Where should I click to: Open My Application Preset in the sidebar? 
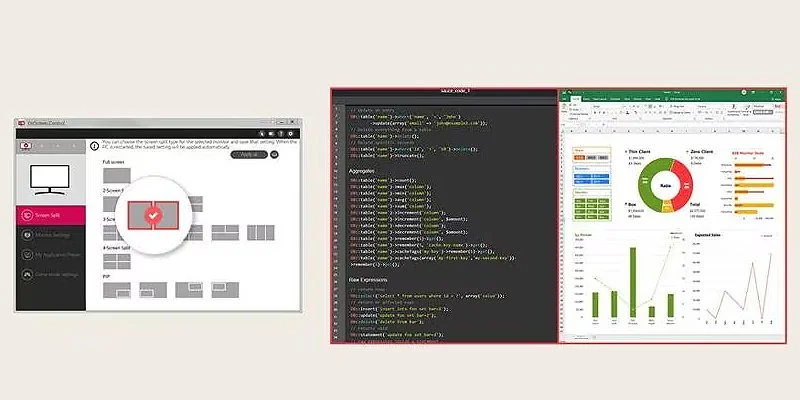click(x=51, y=255)
